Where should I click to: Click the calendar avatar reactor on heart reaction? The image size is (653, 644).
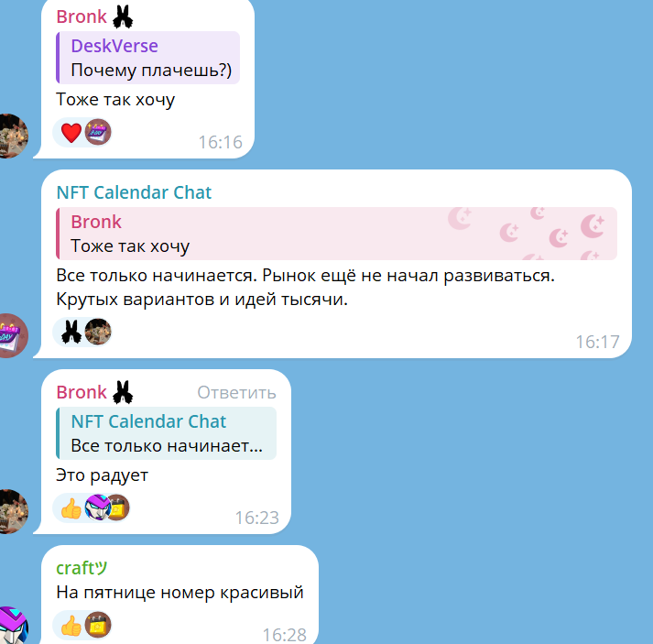(98, 132)
